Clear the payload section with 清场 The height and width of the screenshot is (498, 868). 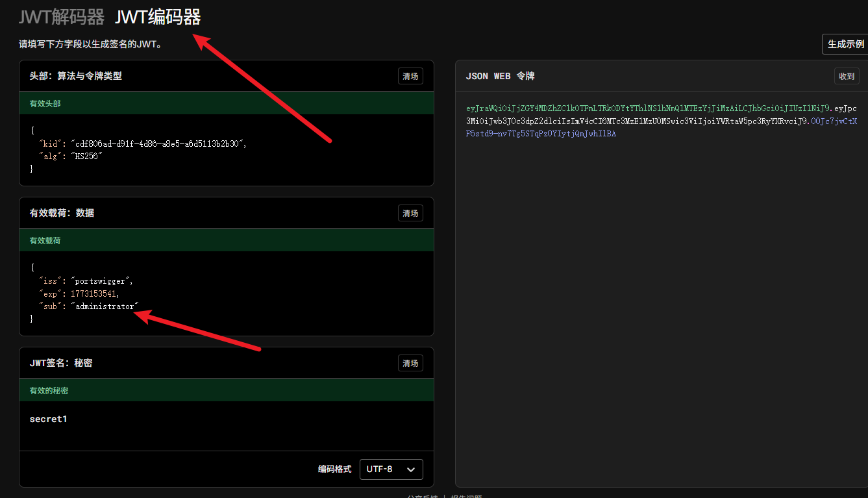click(410, 213)
